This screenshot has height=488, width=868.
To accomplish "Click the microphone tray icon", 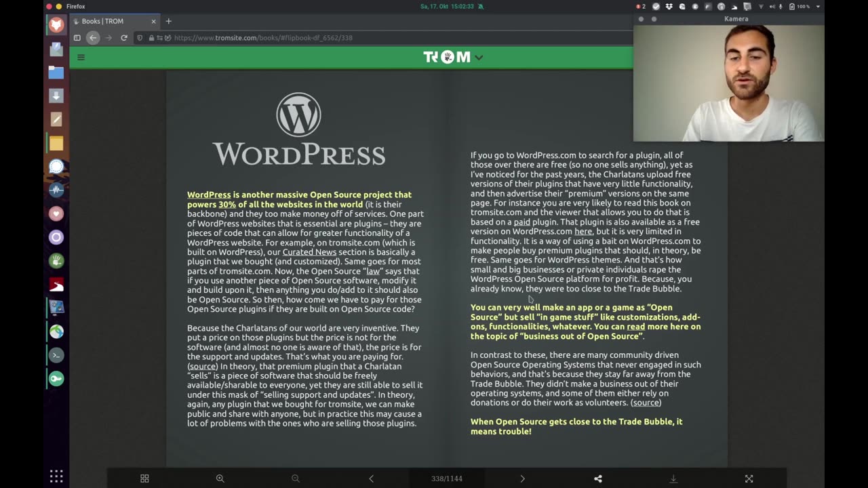I will [x=781, y=6].
